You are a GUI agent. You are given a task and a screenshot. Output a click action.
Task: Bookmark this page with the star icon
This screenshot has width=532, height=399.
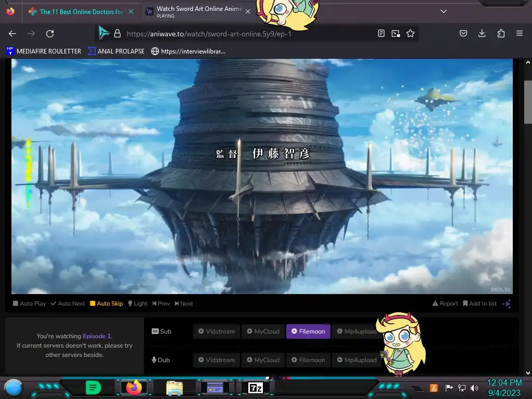coord(410,33)
